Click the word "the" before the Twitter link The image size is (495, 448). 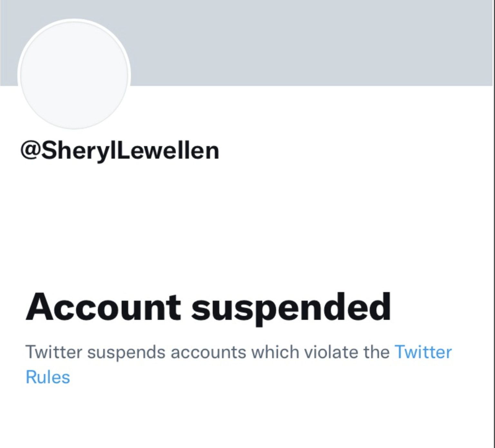click(376, 352)
